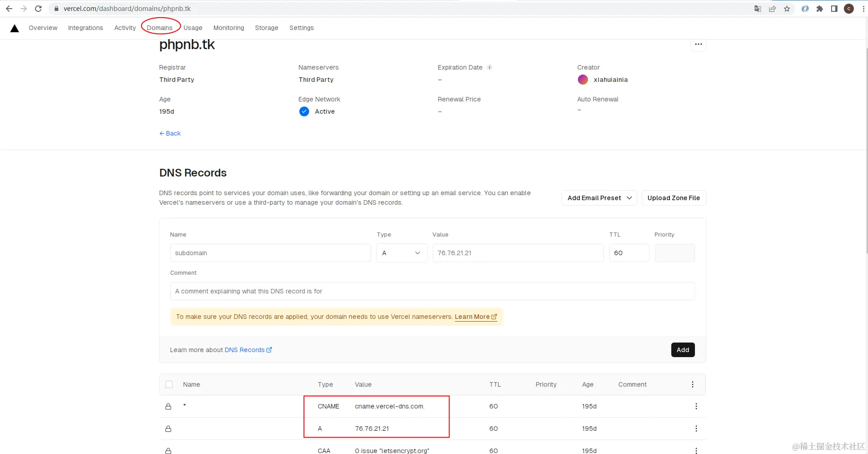Open the row menu for the A record
This screenshot has width=868, height=454.
point(696,429)
